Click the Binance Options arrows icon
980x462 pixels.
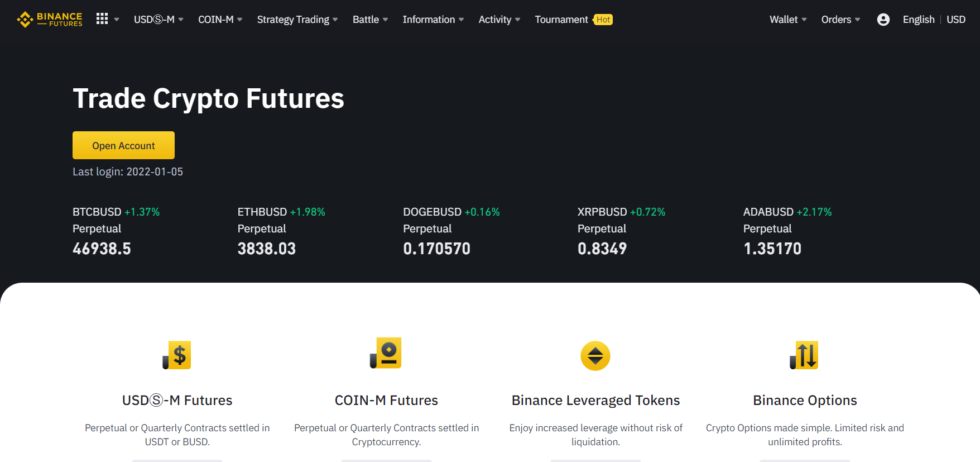click(x=804, y=355)
